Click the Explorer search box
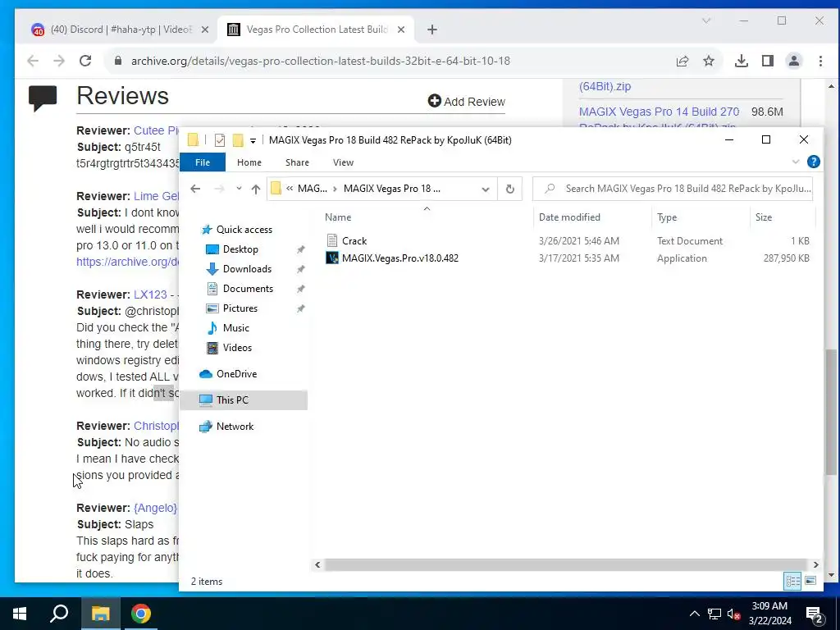This screenshot has height=630, width=840. tap(673, 189)
